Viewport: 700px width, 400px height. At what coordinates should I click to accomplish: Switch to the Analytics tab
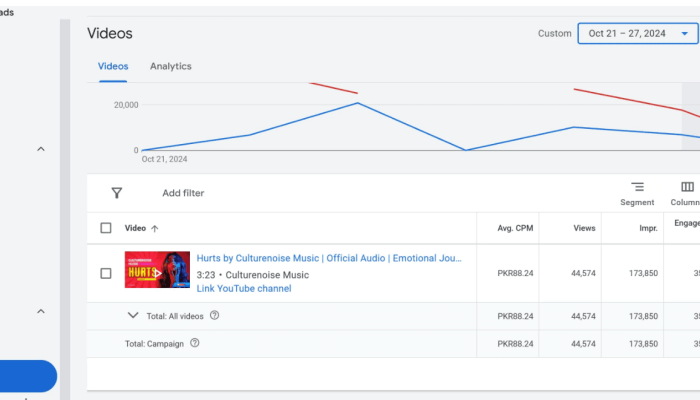pos(170,67)
